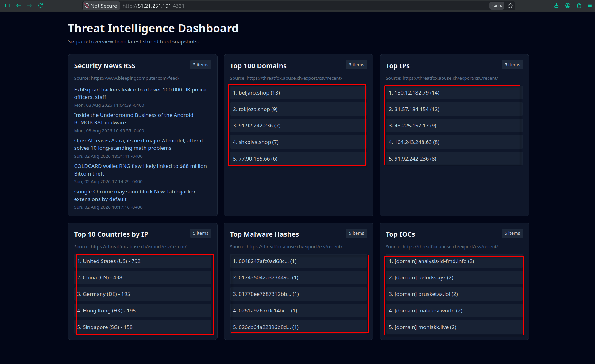Click the Top 10 Countries 5 items badge
Image resolution: width=595 pixels, height=364 pixels.
tap(201, 233)
